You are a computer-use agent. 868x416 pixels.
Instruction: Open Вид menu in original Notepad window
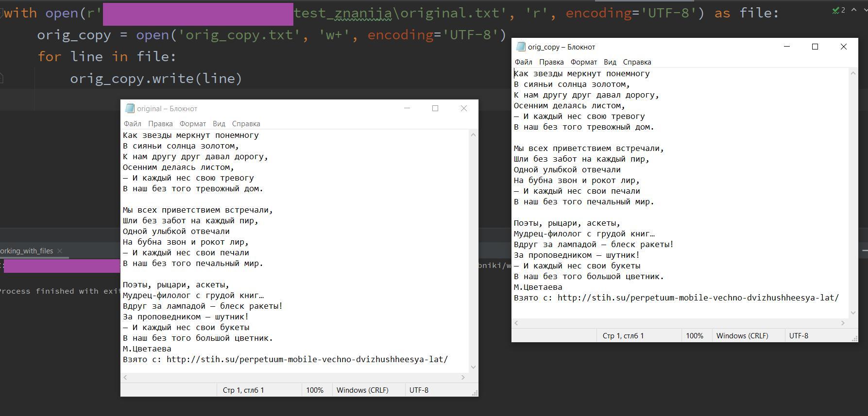pyautogui.click(x=219, y=124)
